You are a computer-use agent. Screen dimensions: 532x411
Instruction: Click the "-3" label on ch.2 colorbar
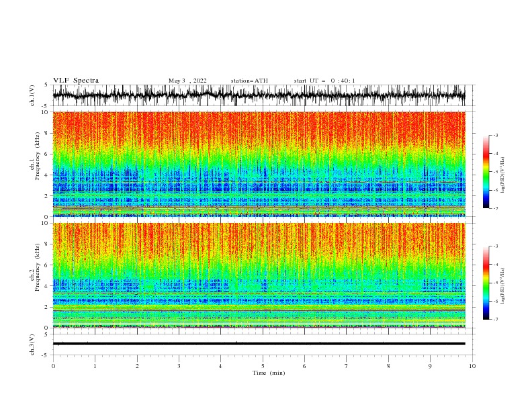coord(496,246)
